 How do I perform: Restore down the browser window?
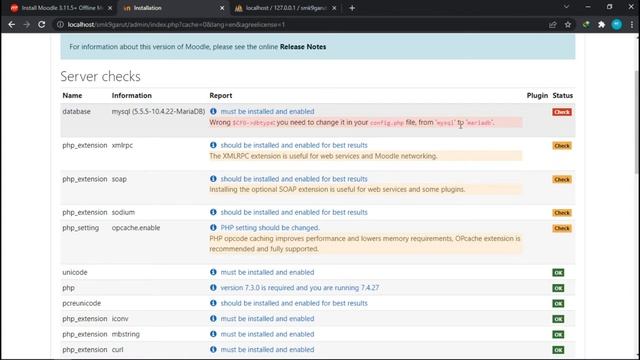coord(609,7)
